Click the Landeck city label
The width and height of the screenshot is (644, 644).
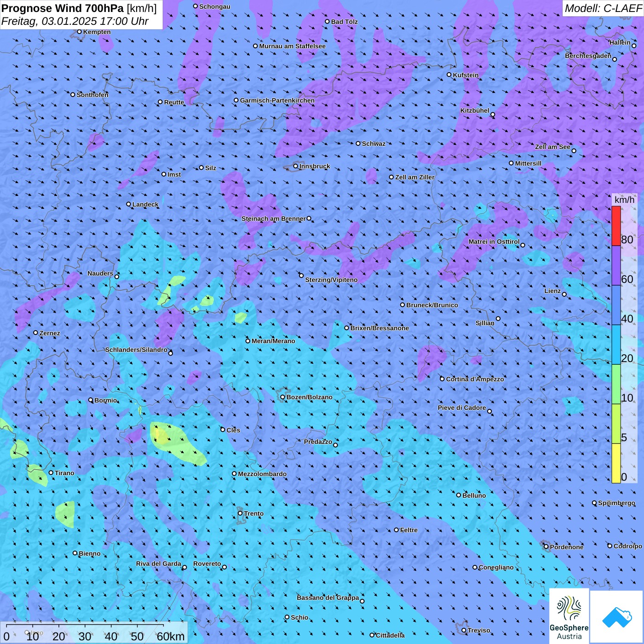145,204
